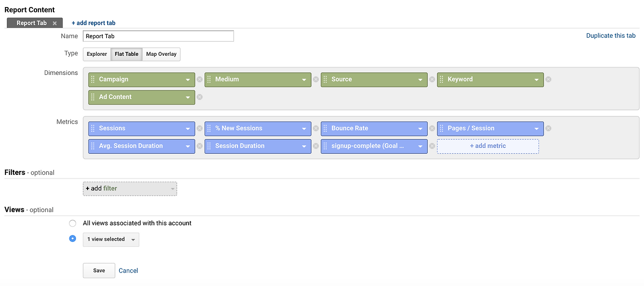Open the signup-complete goal metric dropdown
The width and height of the screenshot is (644, 286).
[x=420, y=147]
